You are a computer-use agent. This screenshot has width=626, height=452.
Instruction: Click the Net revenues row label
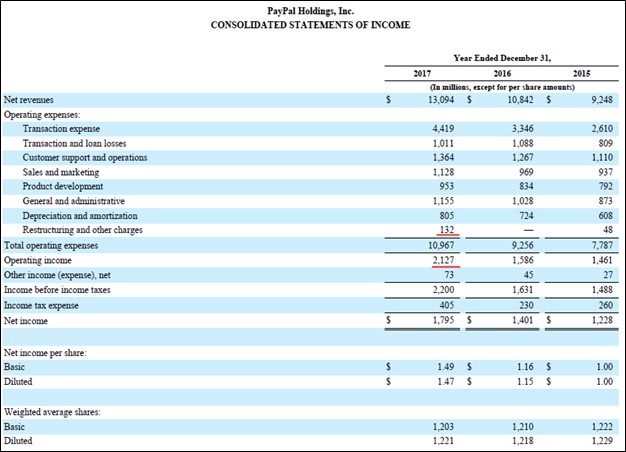[x=29, y=100]
